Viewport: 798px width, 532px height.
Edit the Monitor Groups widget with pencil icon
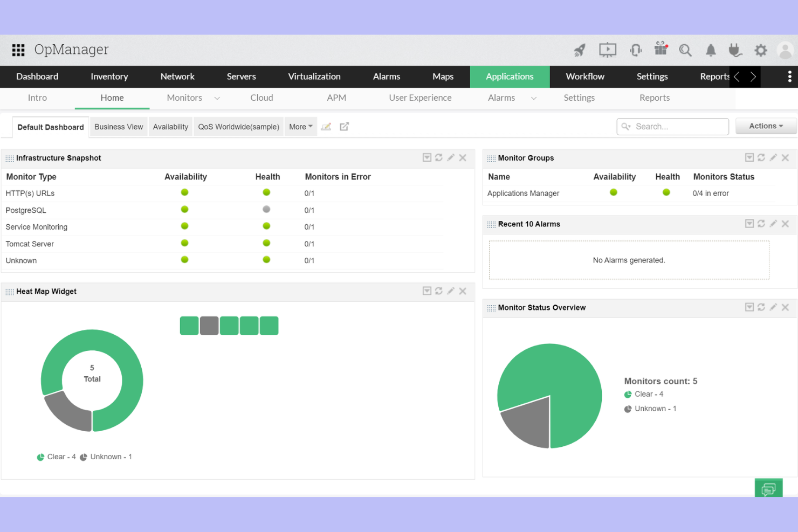click(x=773, y=157)
